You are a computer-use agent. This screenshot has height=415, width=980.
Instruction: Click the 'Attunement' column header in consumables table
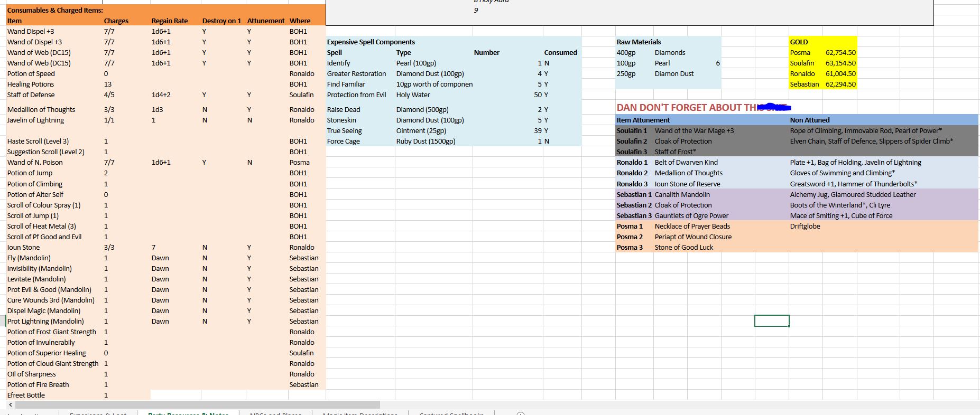click(x=265, y=21)
